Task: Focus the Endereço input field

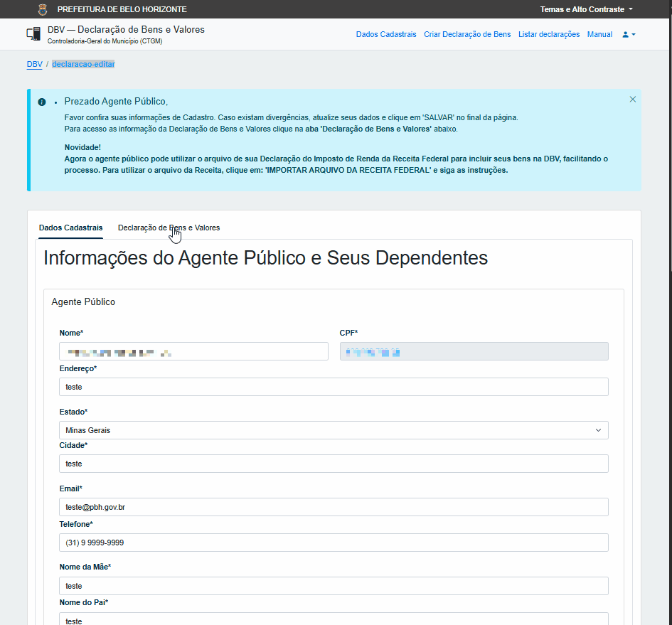Action: point(334,387)
